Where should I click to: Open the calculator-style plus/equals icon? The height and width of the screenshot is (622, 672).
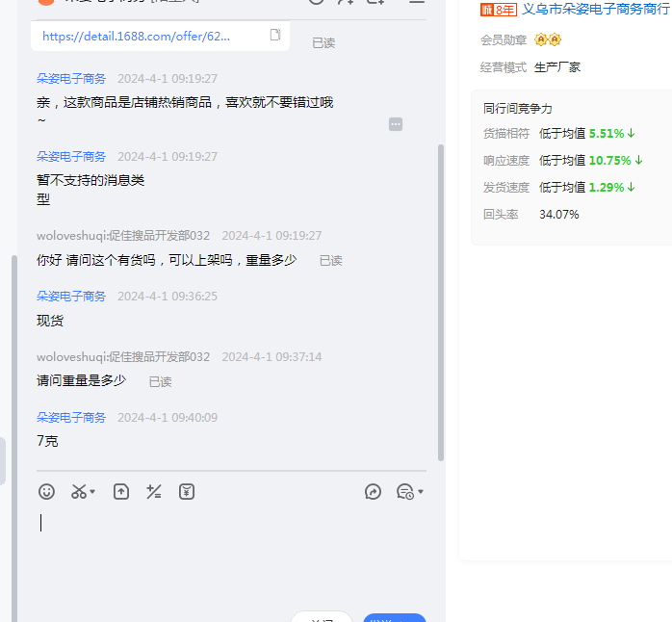click(x=154, y=492)
